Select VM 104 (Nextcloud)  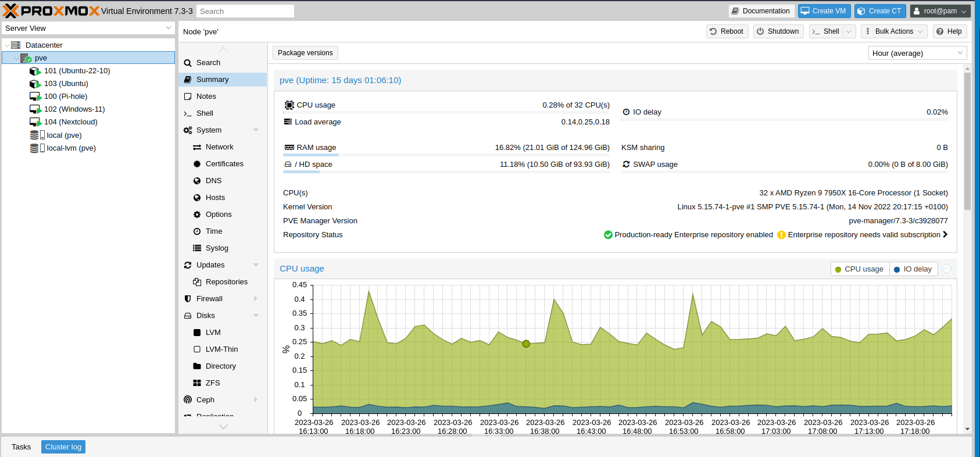pyautogui.click(x=70, y=122)
